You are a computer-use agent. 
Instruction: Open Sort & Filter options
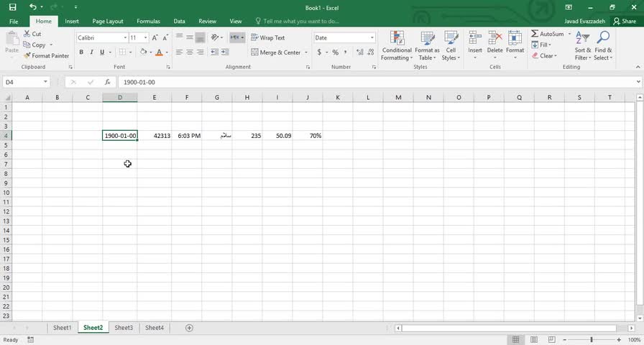(582, 46)
